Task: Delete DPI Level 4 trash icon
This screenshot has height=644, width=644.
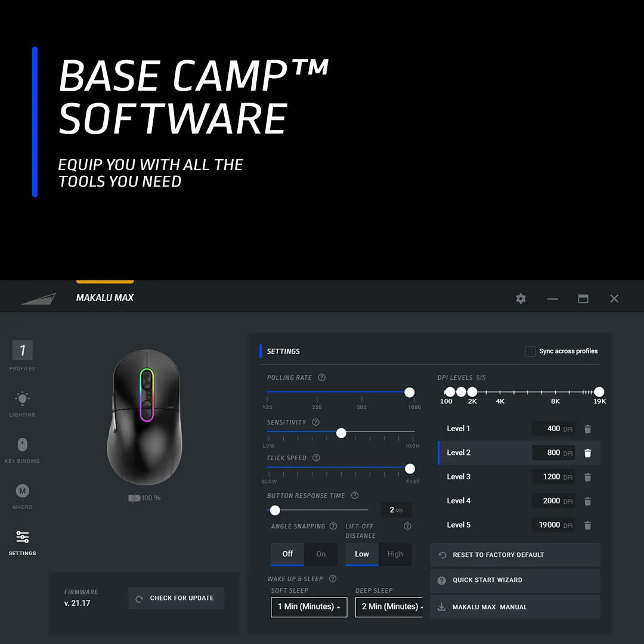Action: (588, 501)
